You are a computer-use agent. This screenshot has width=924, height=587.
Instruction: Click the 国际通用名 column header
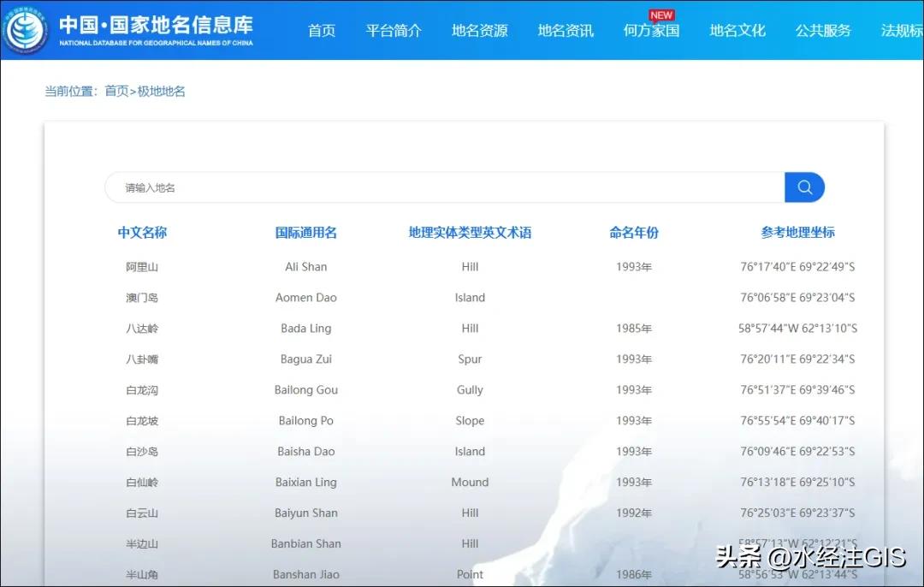click(305, 233)
